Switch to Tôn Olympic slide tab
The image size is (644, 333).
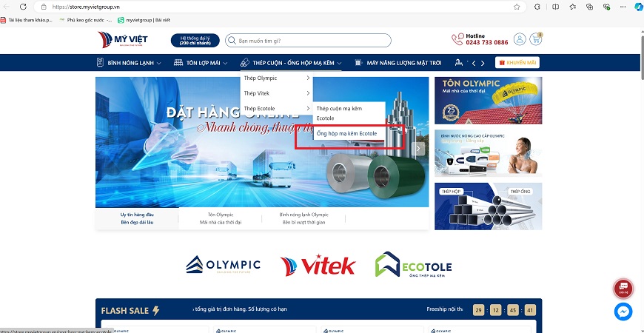(220, 218)
